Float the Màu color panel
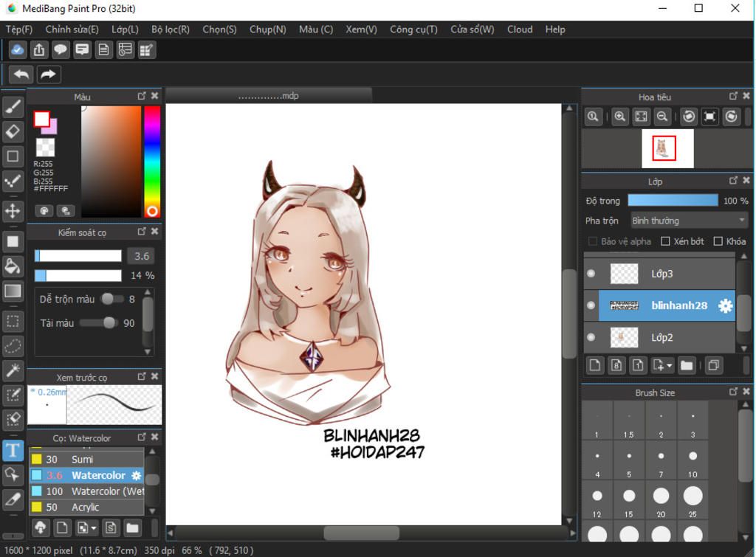Screen dimensions: 756x557 pos(141,96)
